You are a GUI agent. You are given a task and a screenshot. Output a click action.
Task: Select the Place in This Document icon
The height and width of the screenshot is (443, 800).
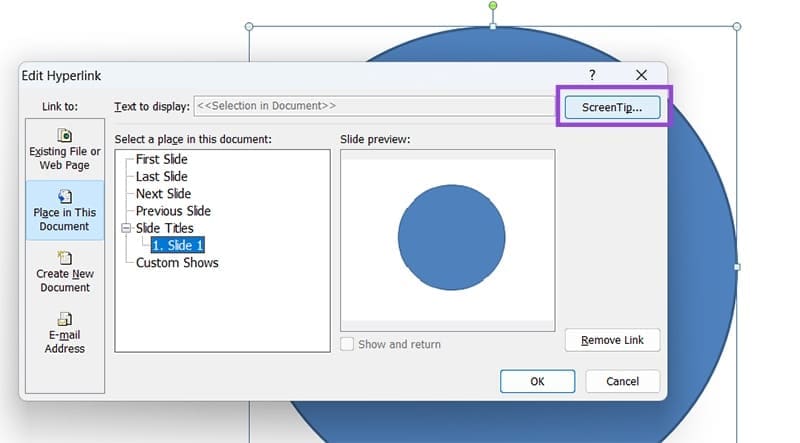(65, 197)
